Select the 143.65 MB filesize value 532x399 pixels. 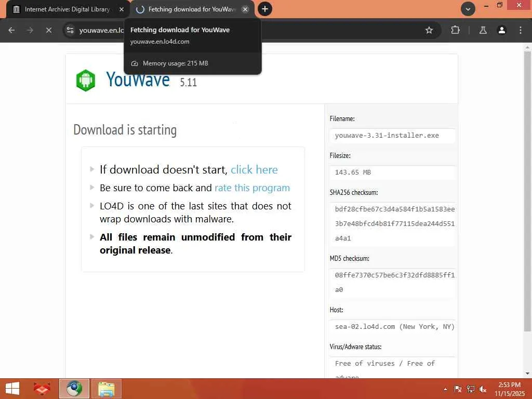(x=353, y=172)
